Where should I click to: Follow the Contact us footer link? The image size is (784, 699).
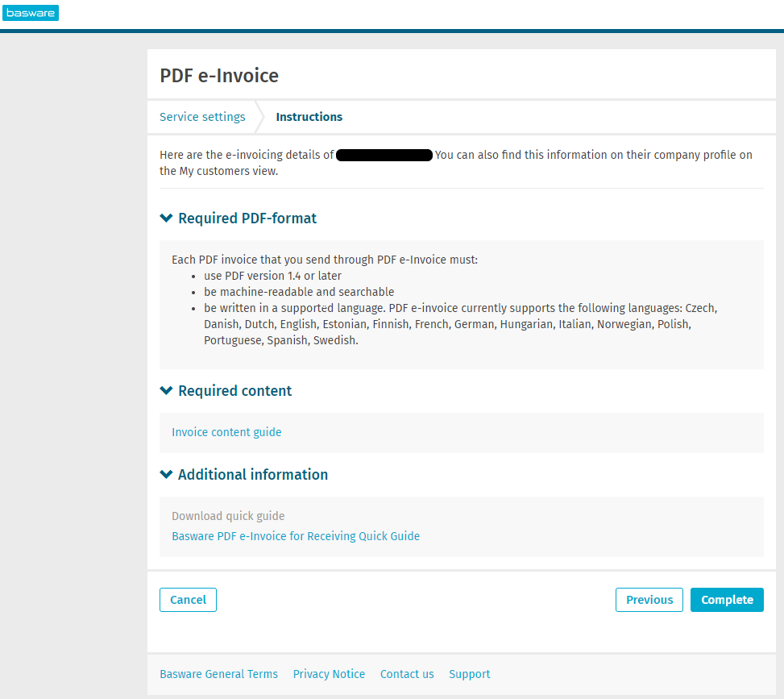coord(407,675)
